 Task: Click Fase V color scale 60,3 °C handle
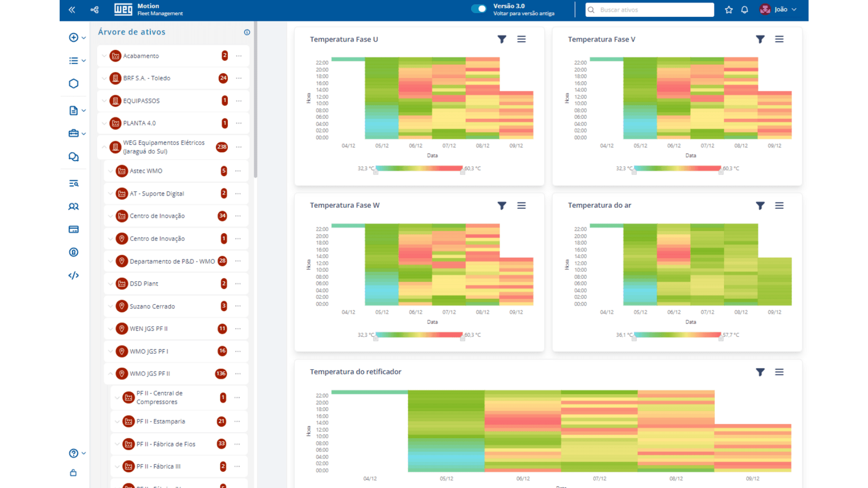[x=721, y=172]
